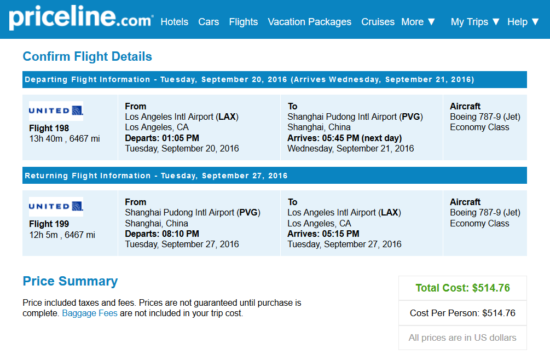Click the Price Summary heading
Image resolution: width=550 pixels, height=361 pixels.
(70, 281)
